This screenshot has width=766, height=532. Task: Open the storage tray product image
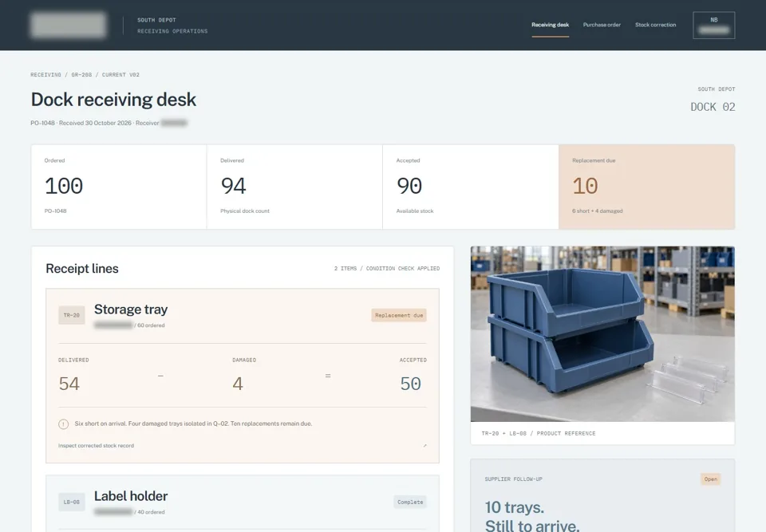[602, 334]
